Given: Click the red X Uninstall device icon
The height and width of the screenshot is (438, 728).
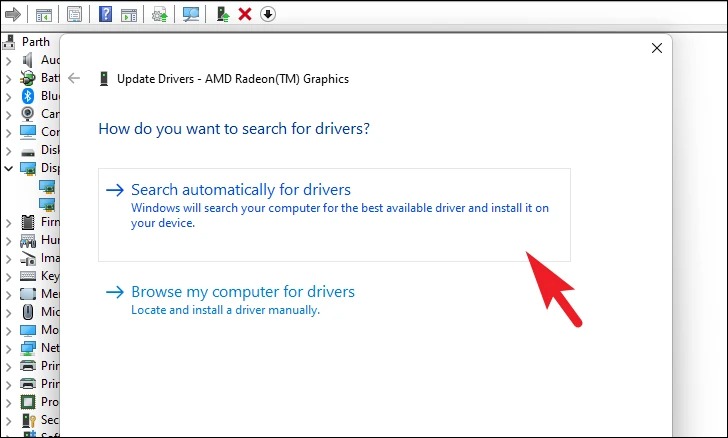Looking at the screenshot, I should [245, 14].
